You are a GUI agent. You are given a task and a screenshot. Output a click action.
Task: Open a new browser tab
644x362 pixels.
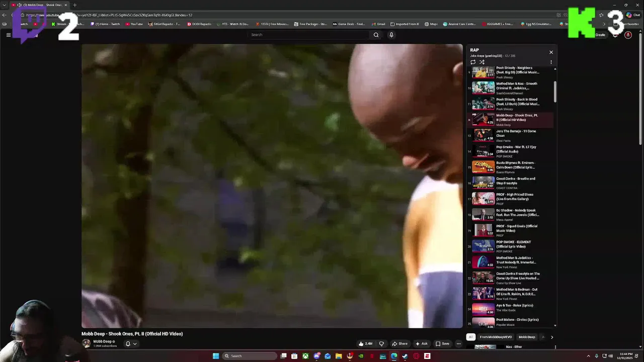point(74,5)
